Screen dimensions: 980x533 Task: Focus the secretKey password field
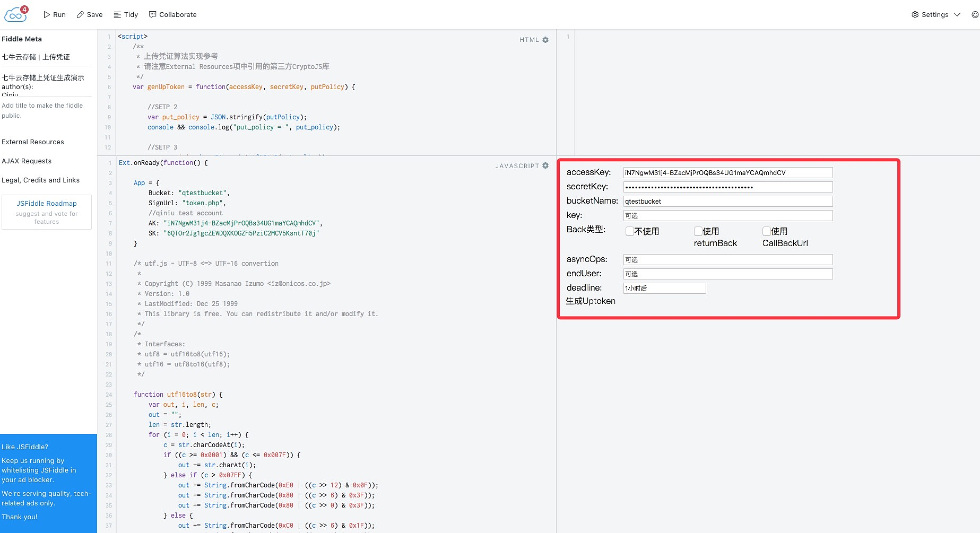(727, 187)
